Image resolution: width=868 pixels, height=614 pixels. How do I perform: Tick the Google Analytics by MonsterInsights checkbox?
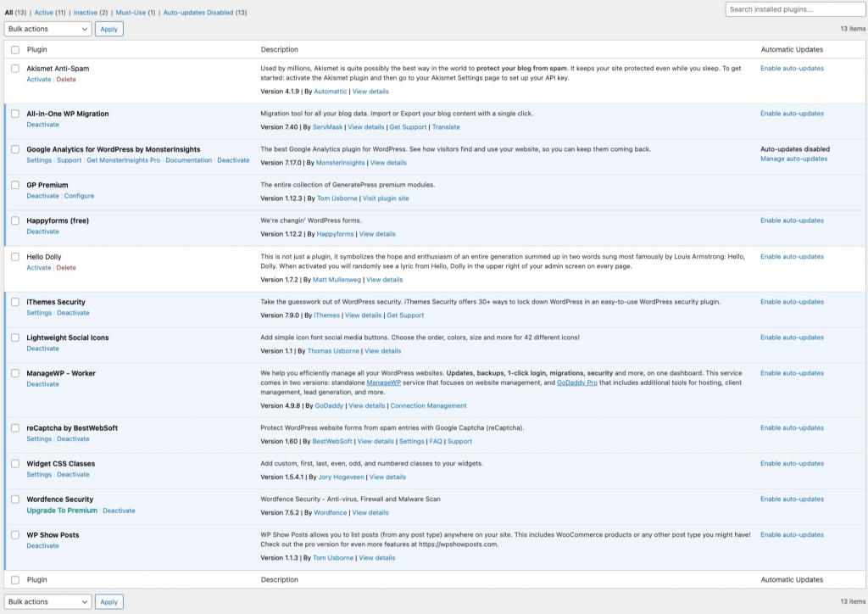coord(15,149)
